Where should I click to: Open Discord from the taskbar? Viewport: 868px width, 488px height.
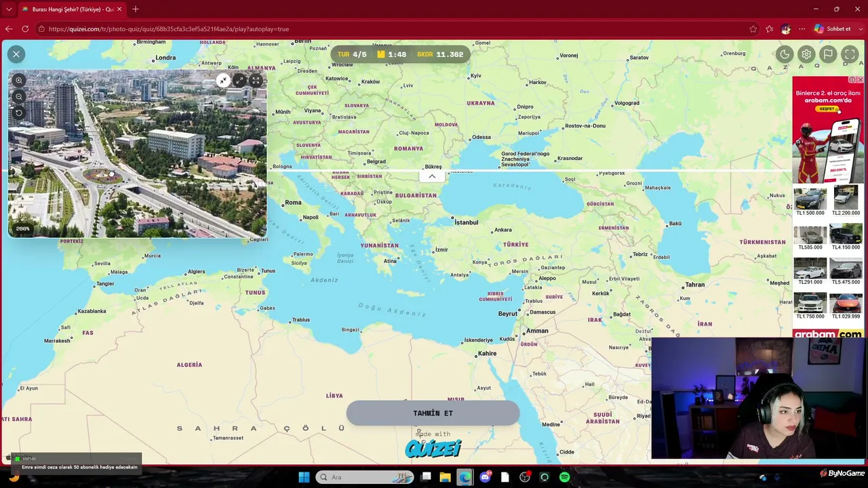pos(485,477)
